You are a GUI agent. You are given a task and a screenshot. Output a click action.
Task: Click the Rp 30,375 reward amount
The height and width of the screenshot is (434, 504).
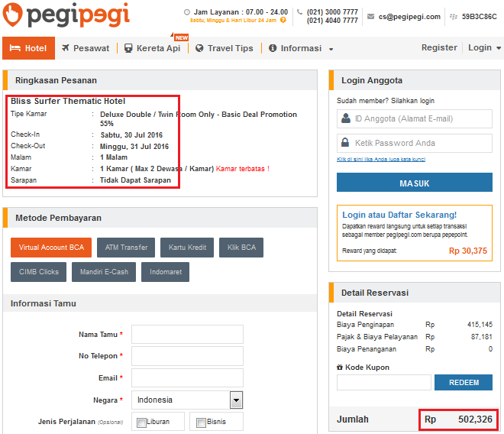click(468, 251)
